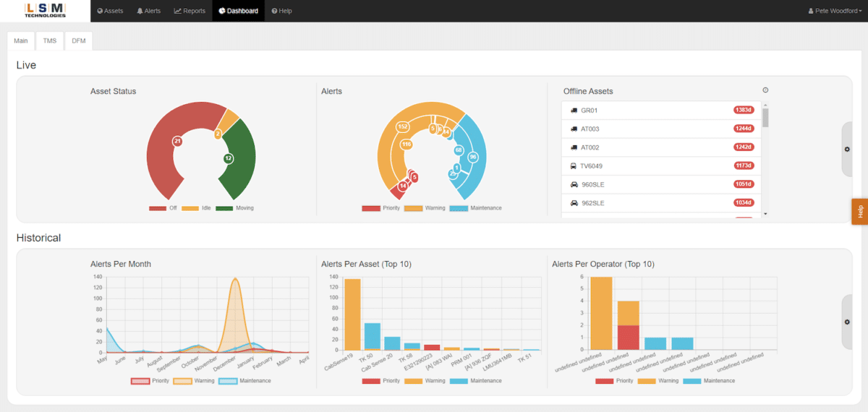Click the orange Help side button
868x412 pixels.
(x=860, y=212)
